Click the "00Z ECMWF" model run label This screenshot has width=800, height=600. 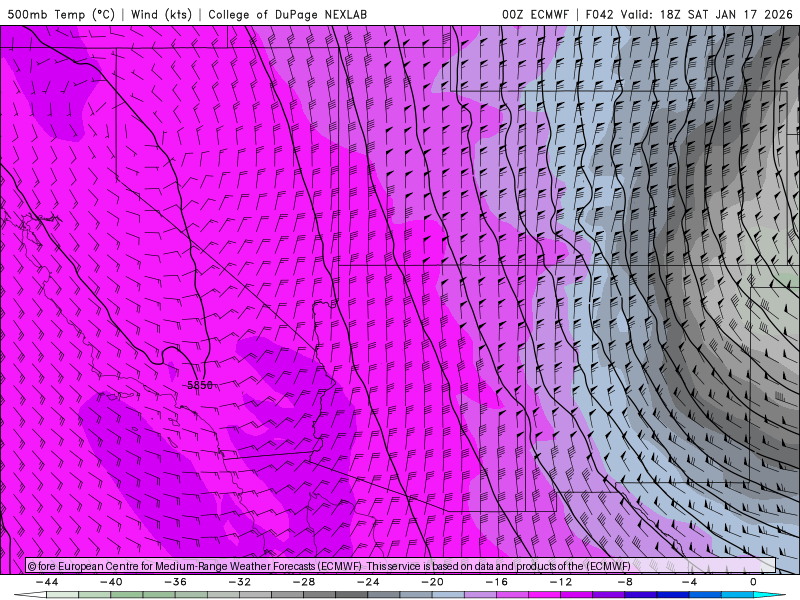[x=535, y=14]
